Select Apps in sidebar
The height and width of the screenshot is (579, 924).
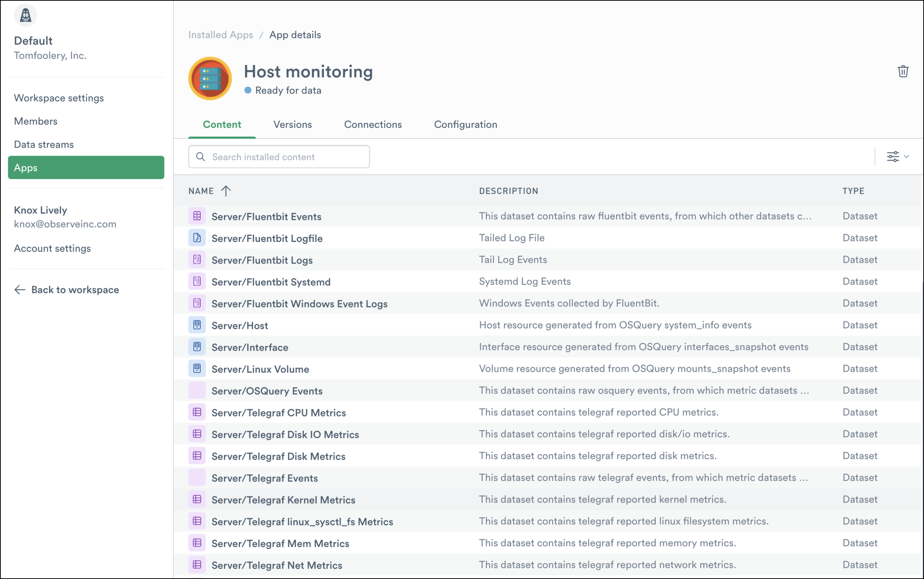[x=86, y=167]
